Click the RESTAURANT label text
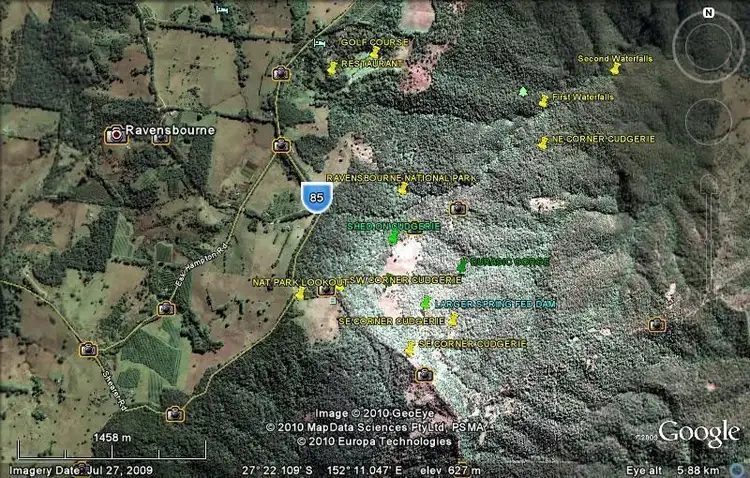 click(372, 63)
